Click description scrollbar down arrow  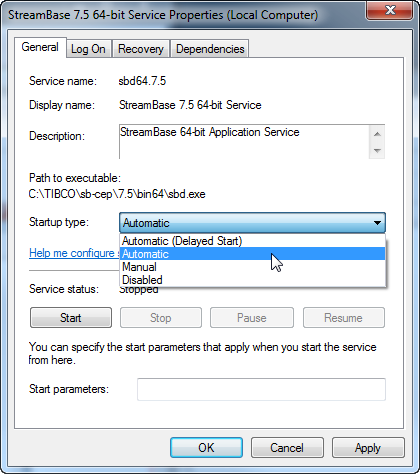point(377,151)
